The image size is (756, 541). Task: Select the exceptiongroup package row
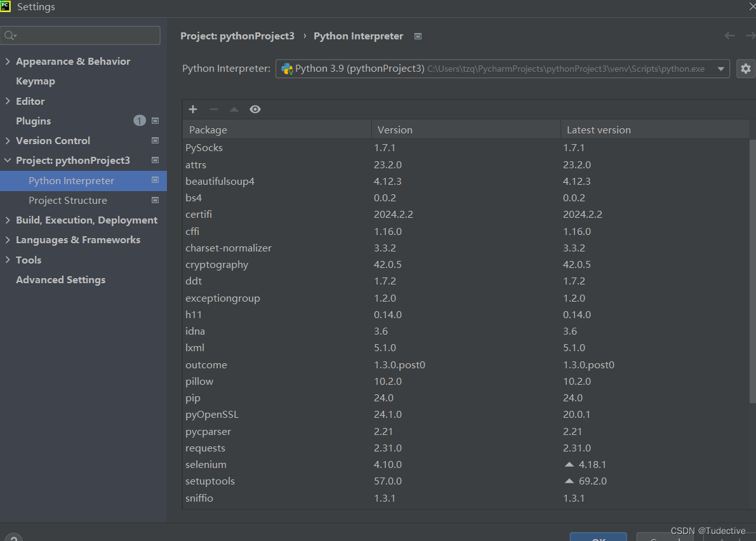click(x=466, y=298)
